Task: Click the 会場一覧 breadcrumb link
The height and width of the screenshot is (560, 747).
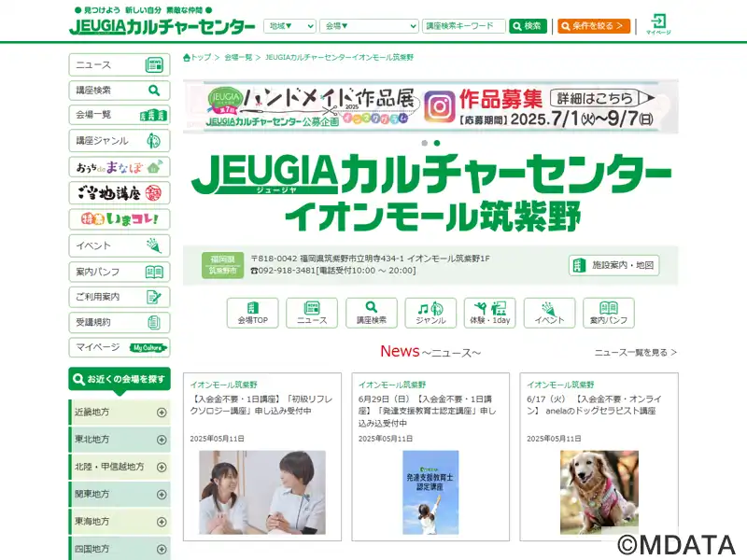Action: coord(238,57)
